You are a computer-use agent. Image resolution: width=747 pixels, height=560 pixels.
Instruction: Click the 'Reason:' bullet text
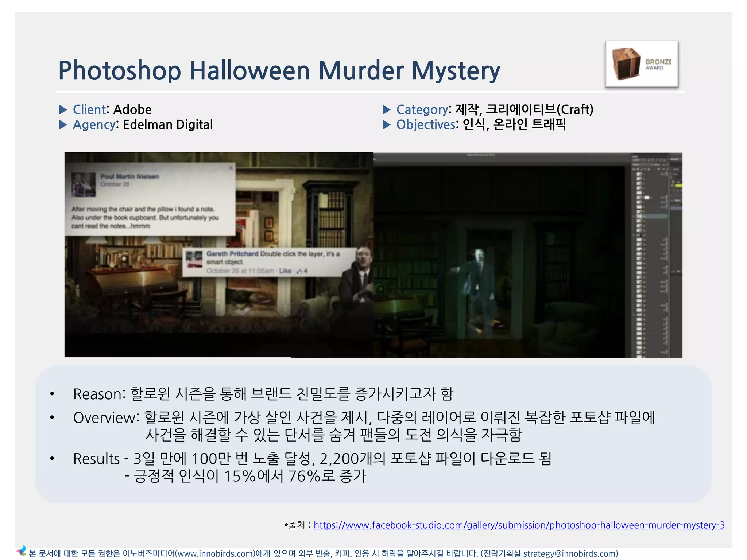tap(263, 394)
